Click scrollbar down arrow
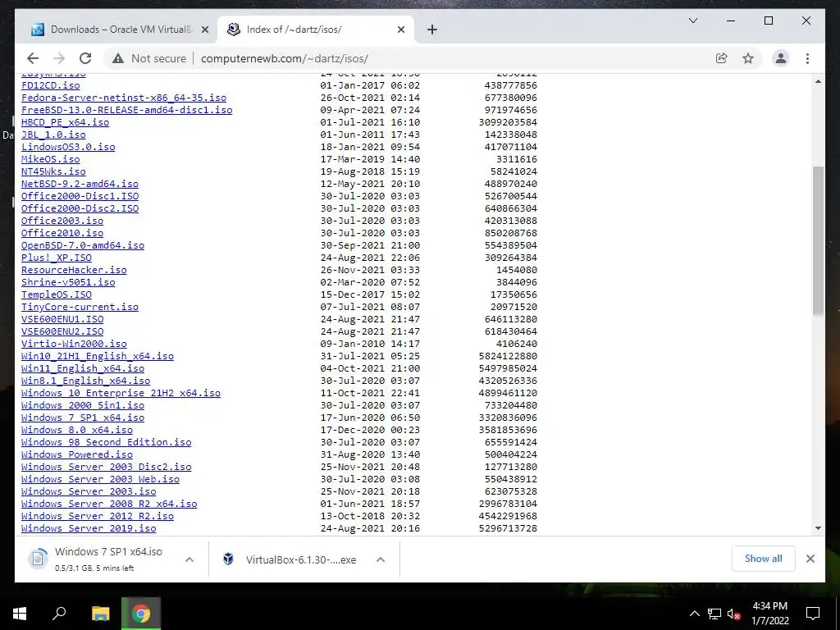Screen dimensions: 840x630 coord(818,528)
